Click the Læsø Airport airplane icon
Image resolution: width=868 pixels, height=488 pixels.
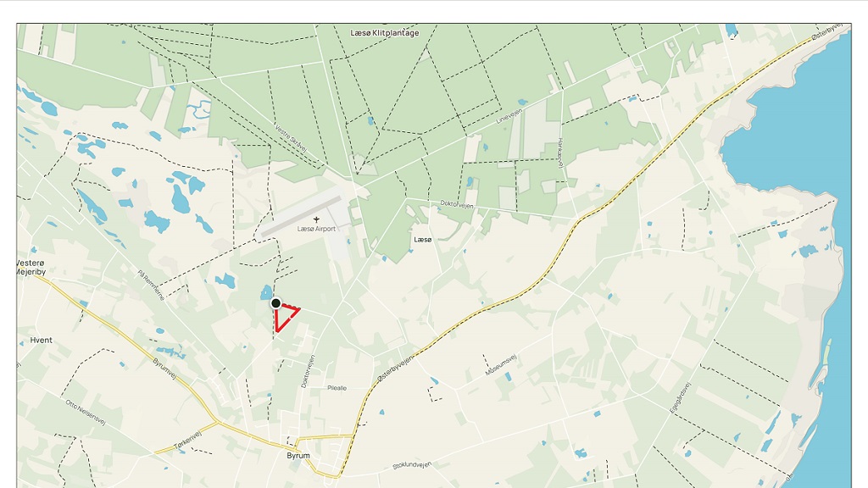click(x=316, y=219)
